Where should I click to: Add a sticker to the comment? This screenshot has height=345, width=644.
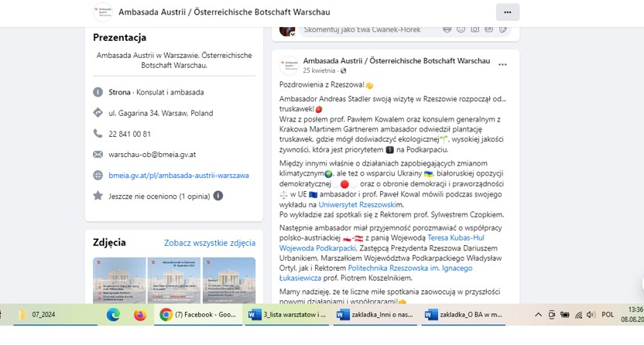coord(503,29)
